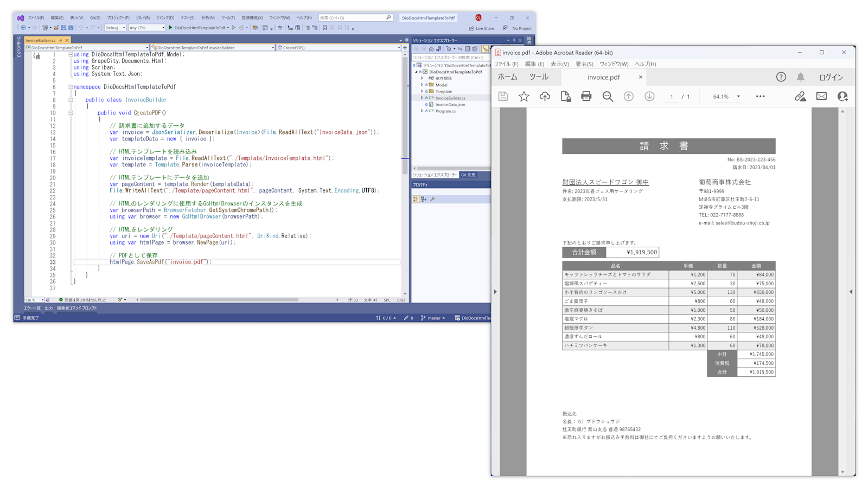Click the cloud upload icon in Acrobat Reader
The height and width of the screenshot is (488, 868).
[545, 97]
